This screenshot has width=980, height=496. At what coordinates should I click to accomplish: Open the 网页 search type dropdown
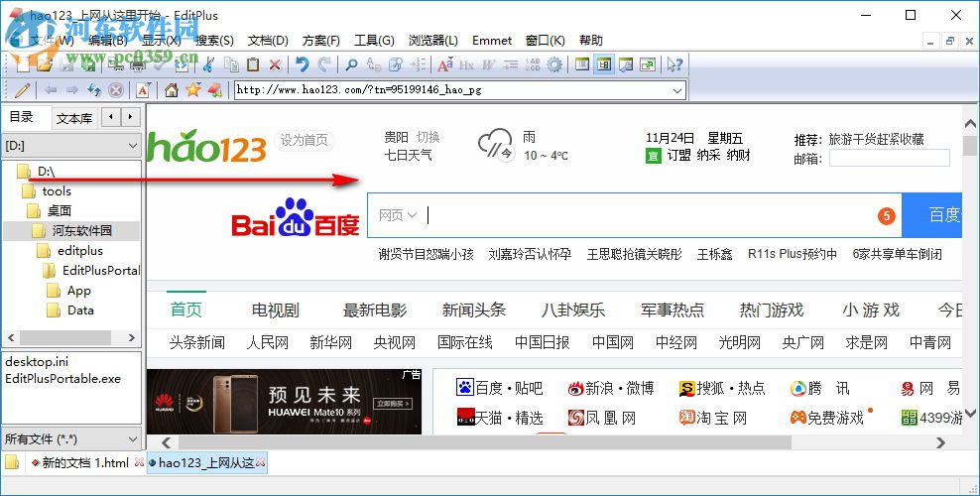click(x=397, y=215)
